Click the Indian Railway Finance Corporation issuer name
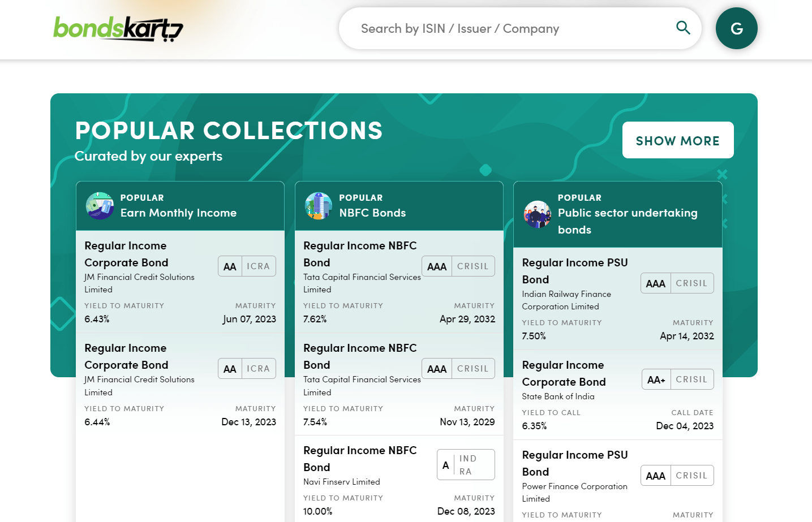The width and height of the screenshot is (812, 522). (566, 300)
